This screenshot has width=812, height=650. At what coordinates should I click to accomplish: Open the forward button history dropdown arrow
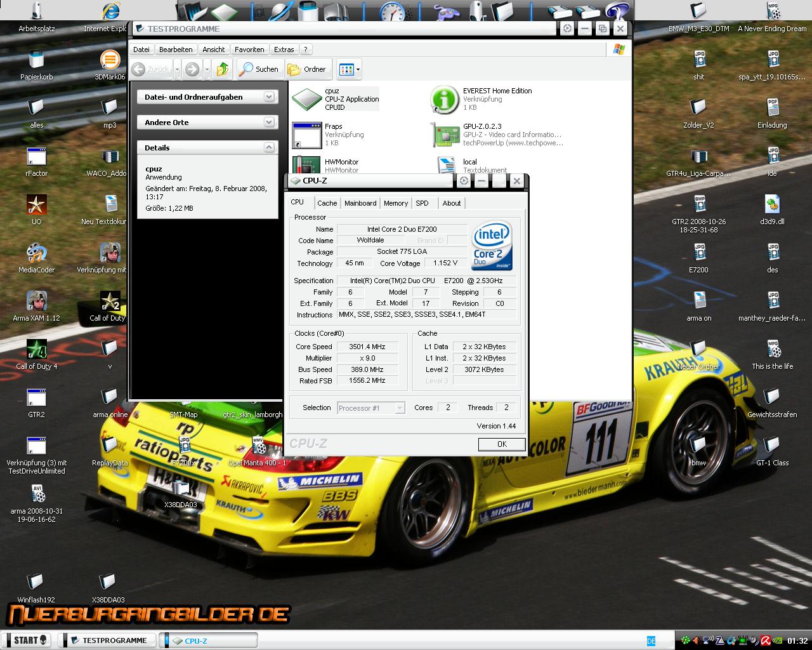[x=207, y=69]
